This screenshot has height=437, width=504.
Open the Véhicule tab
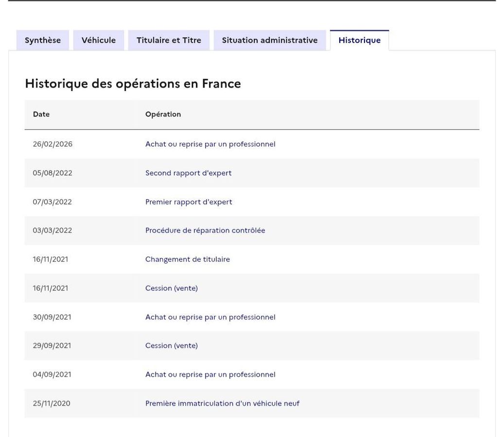point(99,40)
